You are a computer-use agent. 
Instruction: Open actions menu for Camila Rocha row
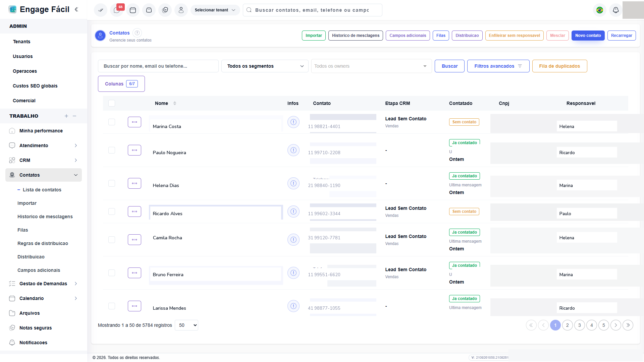[x=135, y=240]
